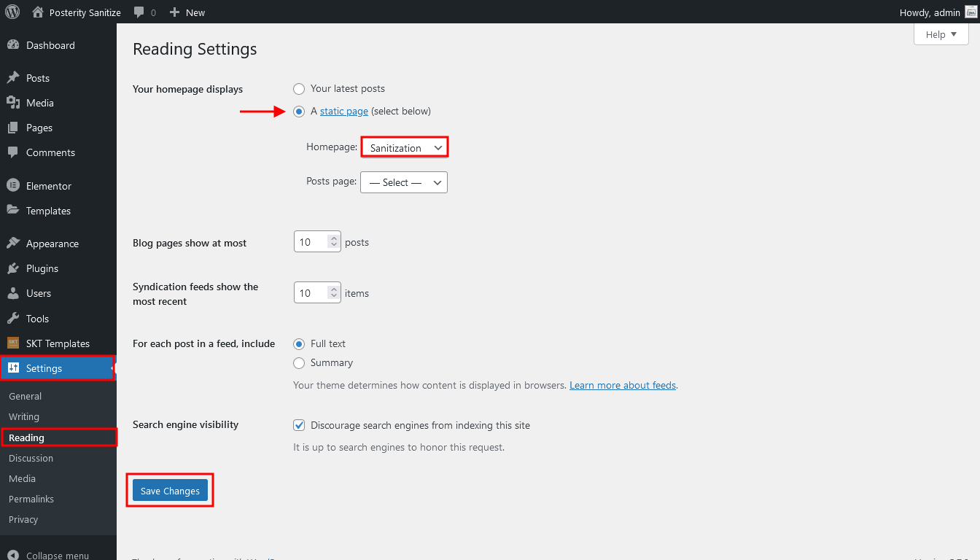Open the Homepage Sanitization dropdown

pos(404,147)
